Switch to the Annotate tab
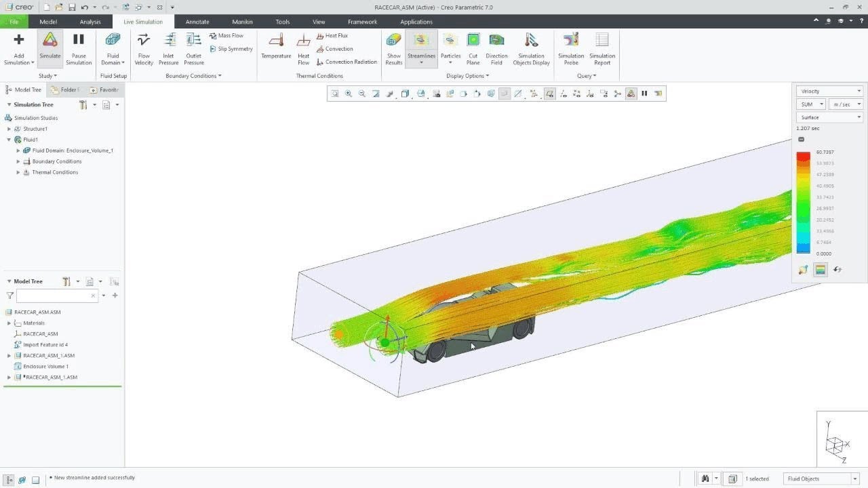Screen dimensions: 868x488 pos(197,22)
